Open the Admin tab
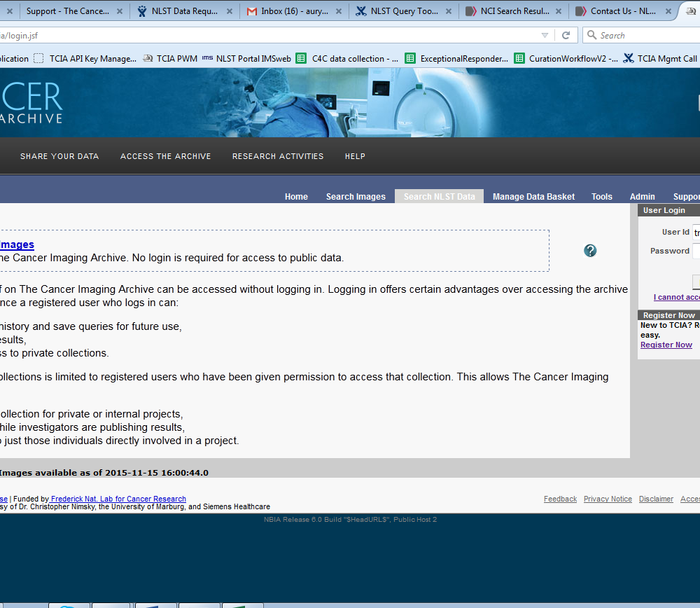700x608 pixels. coord(643,197)
